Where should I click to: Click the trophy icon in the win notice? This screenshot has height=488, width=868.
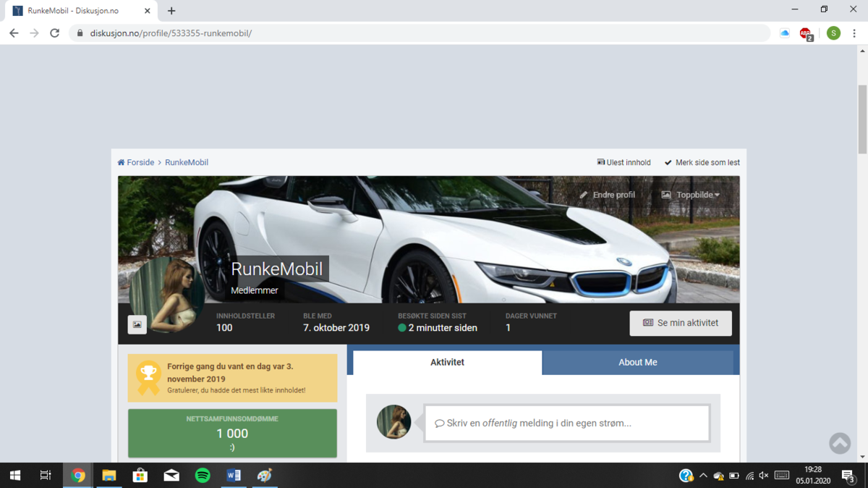coord(148,376)
